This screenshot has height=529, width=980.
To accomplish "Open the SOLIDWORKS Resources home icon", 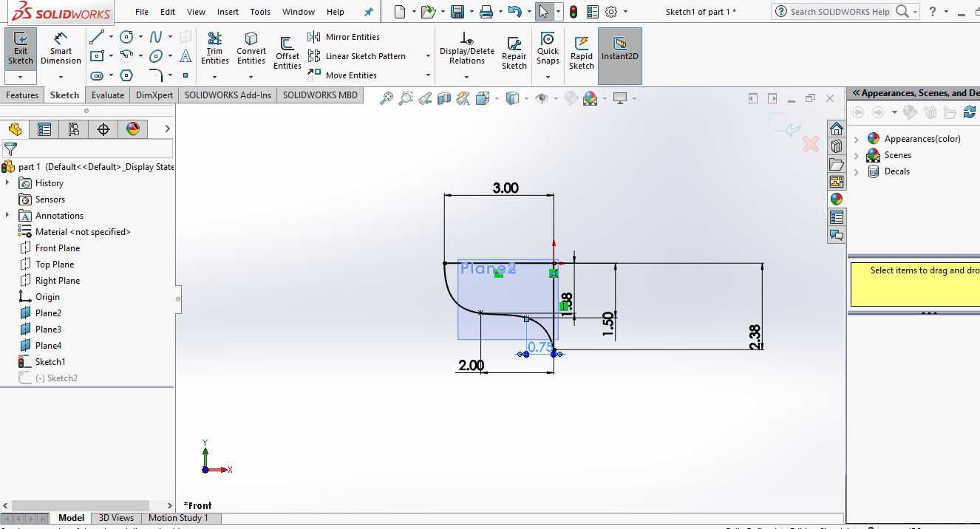I will (x=836, y=129).
